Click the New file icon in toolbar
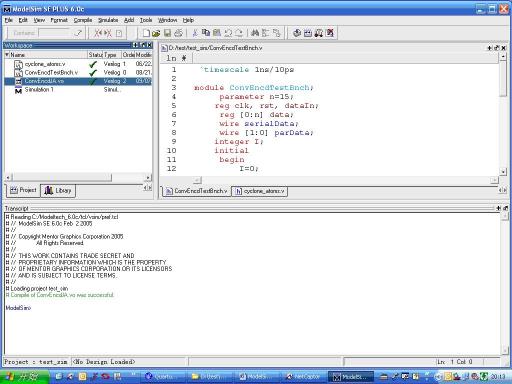The width and height of the screenshot is (512, 384). coord(146,33)
